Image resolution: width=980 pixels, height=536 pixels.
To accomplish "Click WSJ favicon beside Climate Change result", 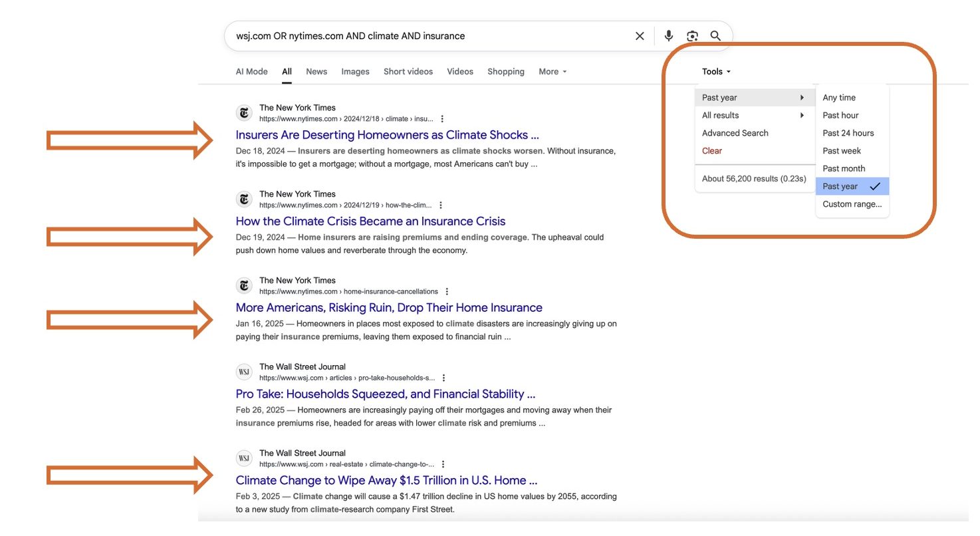I will [x=244, y=459].
